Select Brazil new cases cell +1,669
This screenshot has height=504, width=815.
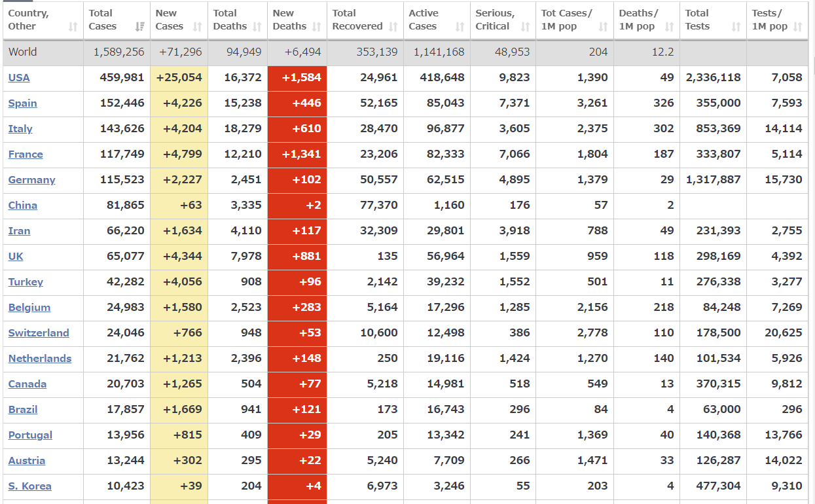[179, 409]
